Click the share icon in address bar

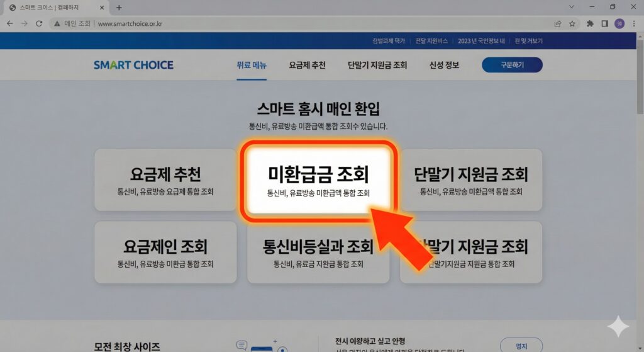pyautogui.click(x=558, y=23)
